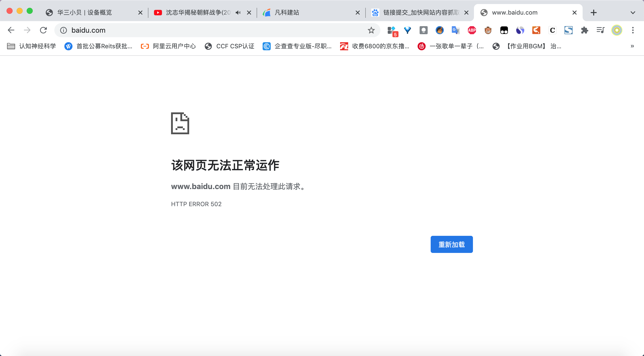Viewport: 644px width, 356px height.
Task: Open the Extensions puzzle piece menu
Action: point(584,30)
